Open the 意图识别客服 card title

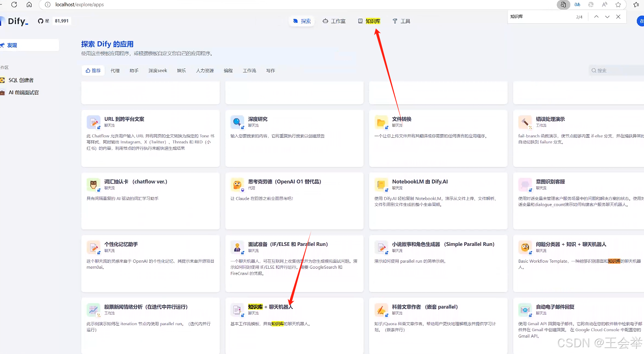click(x=550, y=181)
